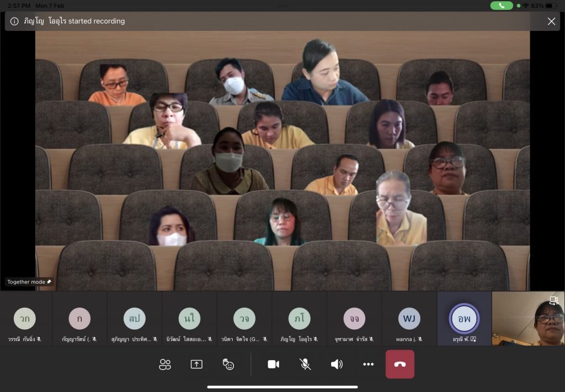Tap participant name วนิดา จิตใจ (G...
The width and height of the screenshot is (565, 392).
[x=241, y=339]
